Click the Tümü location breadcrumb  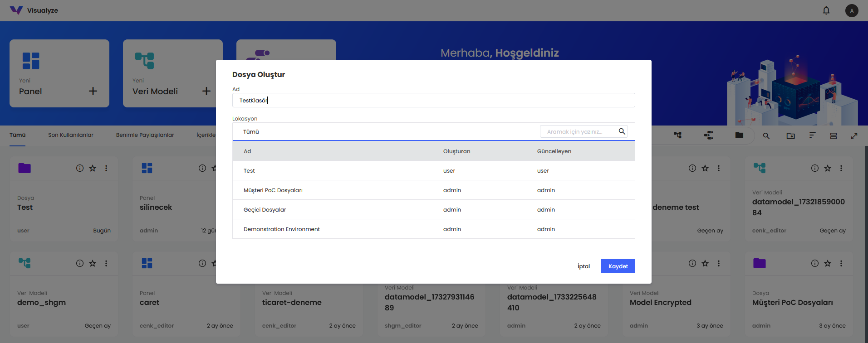pos(251,132)
